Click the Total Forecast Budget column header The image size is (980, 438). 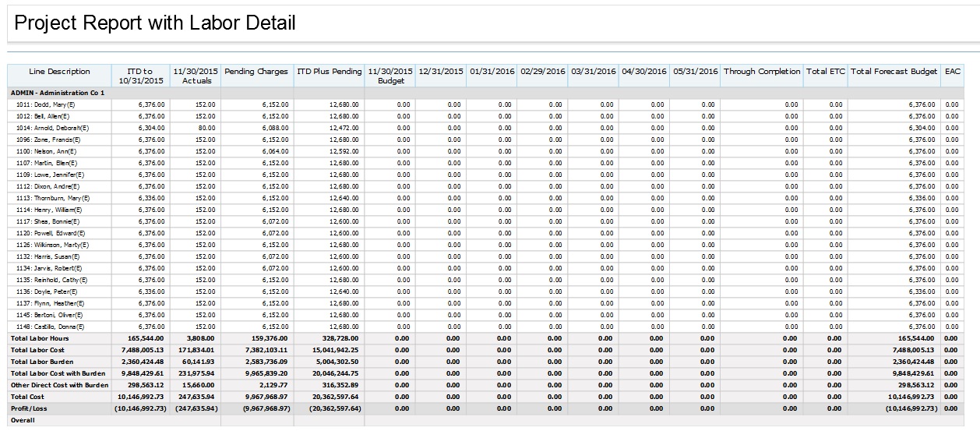[x=894, y=72]
